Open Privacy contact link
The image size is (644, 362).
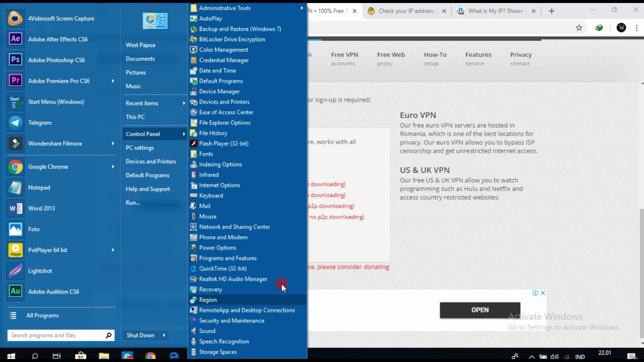point(521,59)
